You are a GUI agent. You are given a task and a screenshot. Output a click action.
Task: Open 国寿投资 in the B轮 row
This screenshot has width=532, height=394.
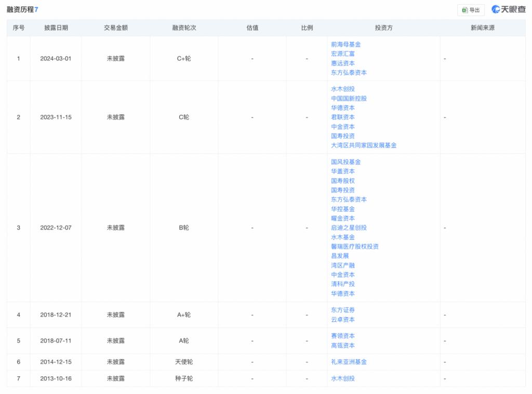[x=343, y=190]
